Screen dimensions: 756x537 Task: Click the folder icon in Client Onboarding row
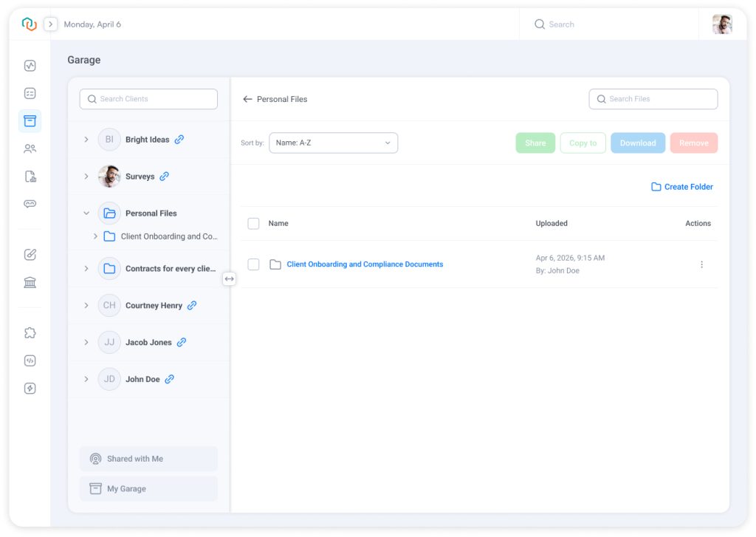(x=275, y=264)
